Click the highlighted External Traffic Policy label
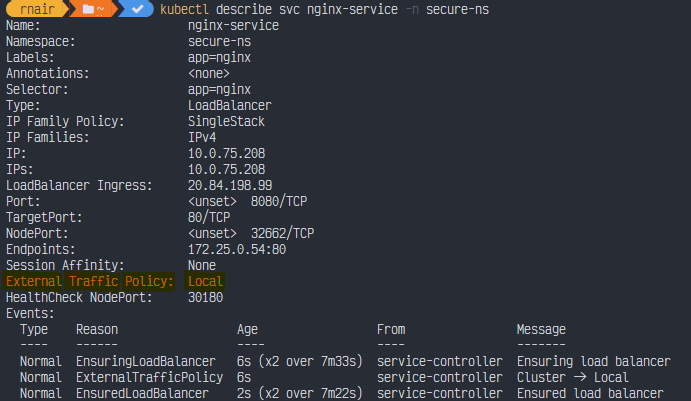This screenshot has height=401, width=691. [x=90, y=282]
